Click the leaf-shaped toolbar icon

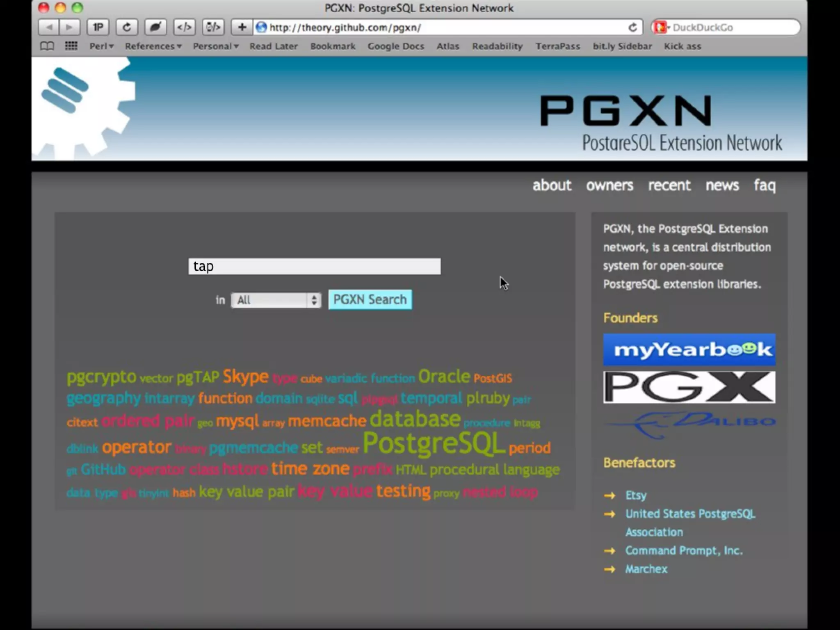pos(155,27)
